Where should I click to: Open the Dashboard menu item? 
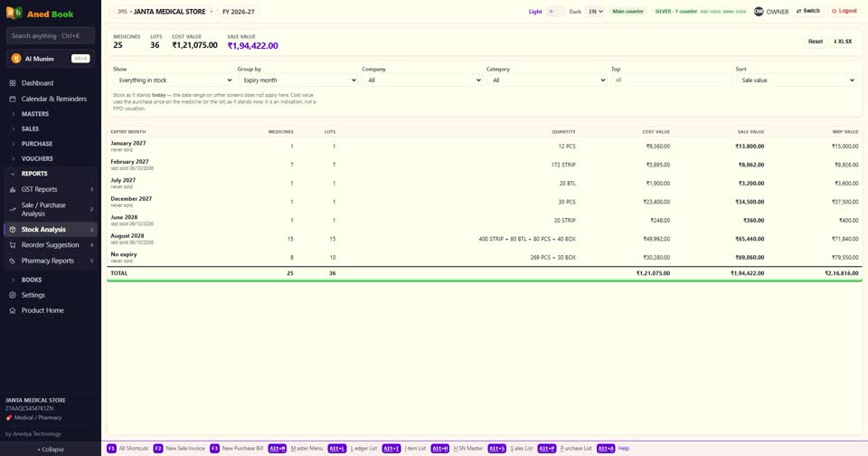coord(50,83)
